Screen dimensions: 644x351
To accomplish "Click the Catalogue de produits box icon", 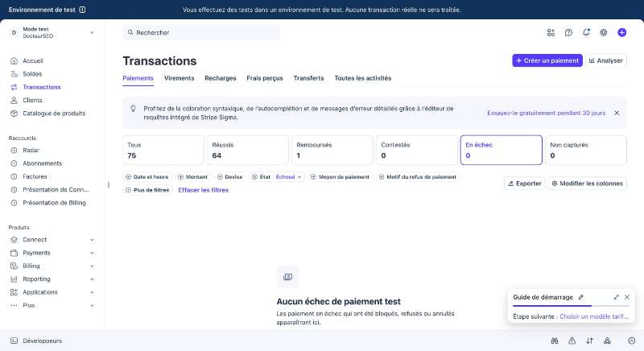I will pyautogui.click(x=14, y=114).
